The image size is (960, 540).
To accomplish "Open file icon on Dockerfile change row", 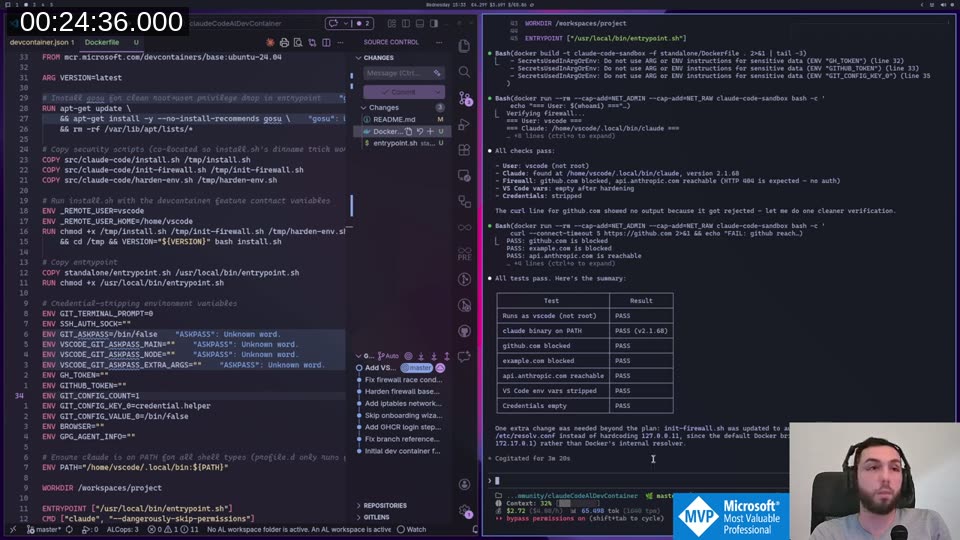I will (409, 132).
